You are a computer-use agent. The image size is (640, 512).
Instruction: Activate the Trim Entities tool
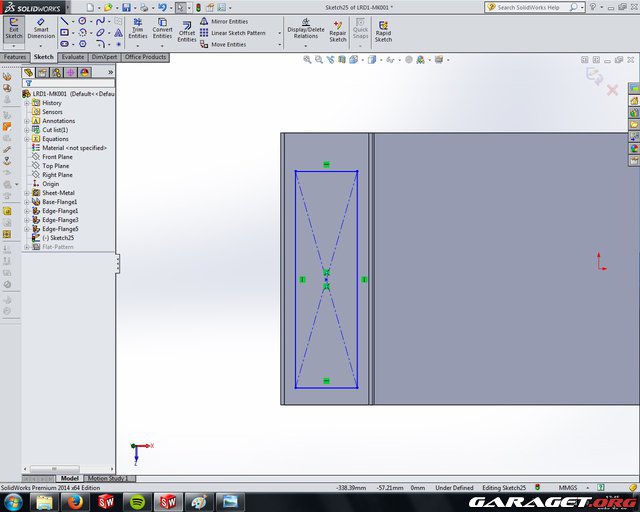pyautogui.click(x=137, y=30)
